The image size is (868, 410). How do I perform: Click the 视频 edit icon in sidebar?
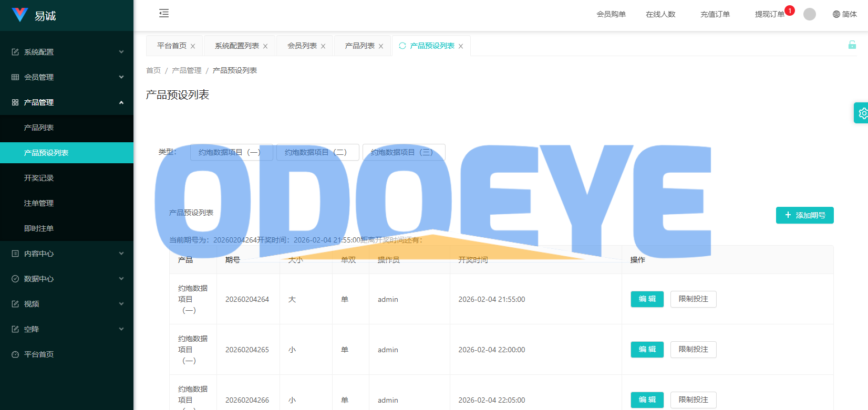[x=15, y=304]
